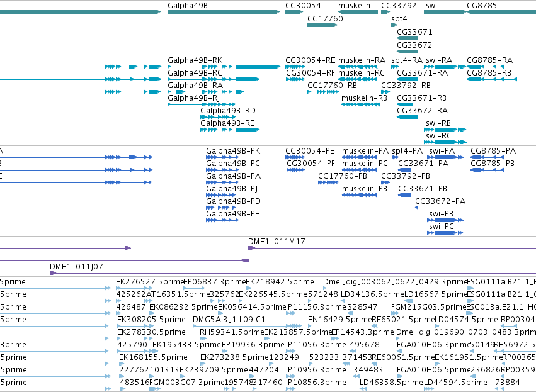Image resolution: width=536 pixels, height=392 pixels.
Task: Select the Galpha49B-PE protein label
Action: 233,214
